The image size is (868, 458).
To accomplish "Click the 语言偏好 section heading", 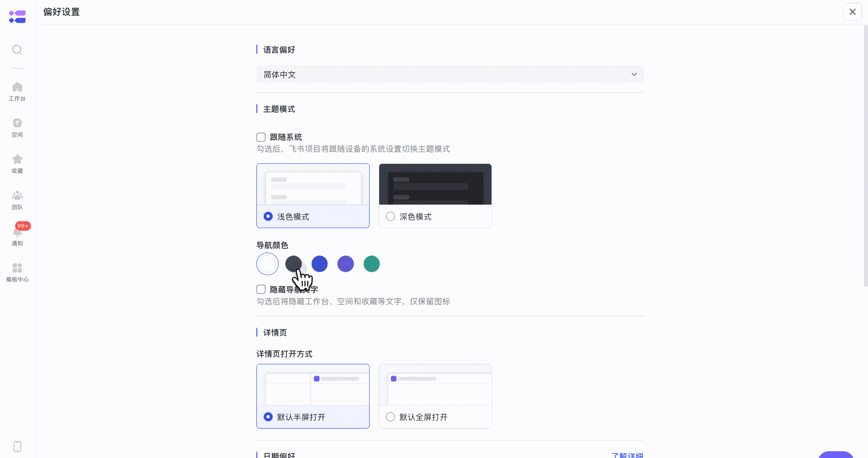I will (x=279, y=50).
